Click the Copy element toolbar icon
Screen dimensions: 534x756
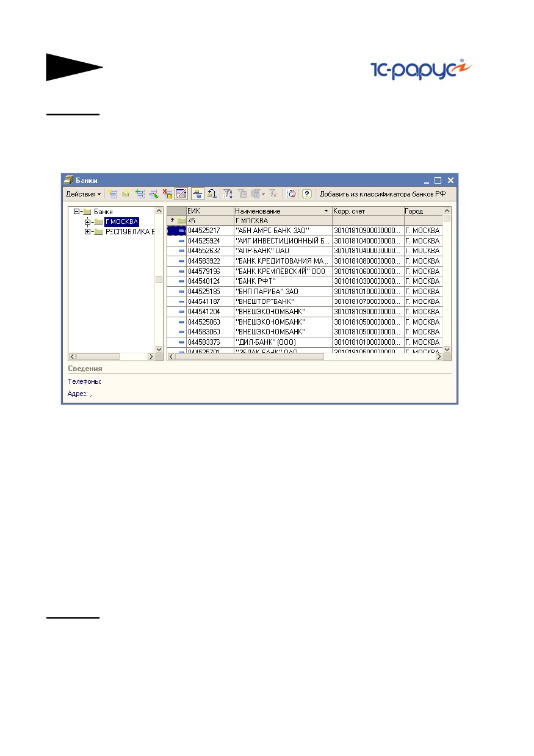coord(140,194)
